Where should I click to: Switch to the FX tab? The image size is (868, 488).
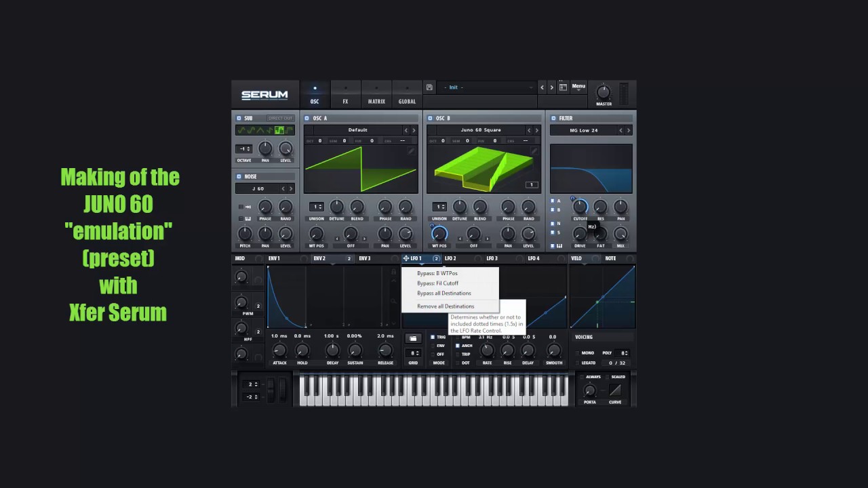tap(345, 95)
